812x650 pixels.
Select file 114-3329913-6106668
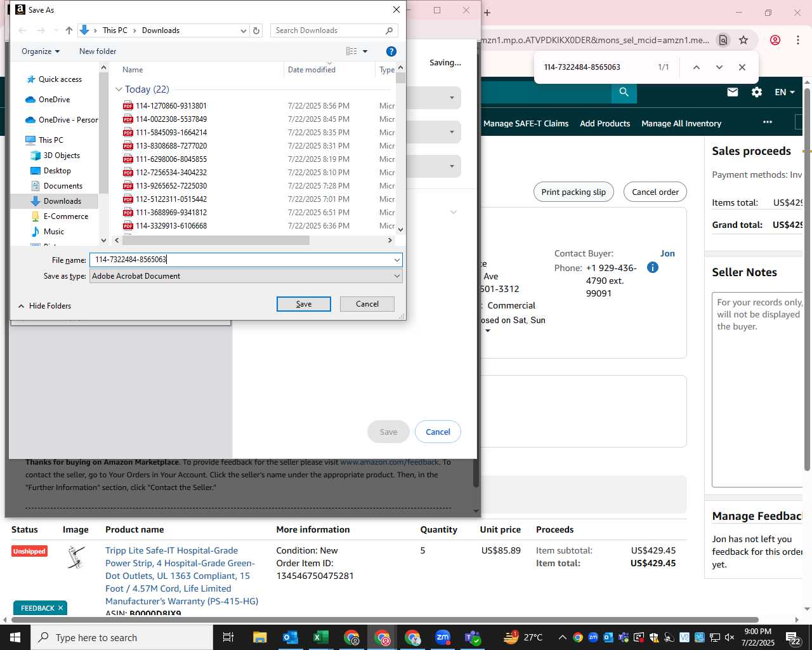pyautogui.click(x=171, y=226)
